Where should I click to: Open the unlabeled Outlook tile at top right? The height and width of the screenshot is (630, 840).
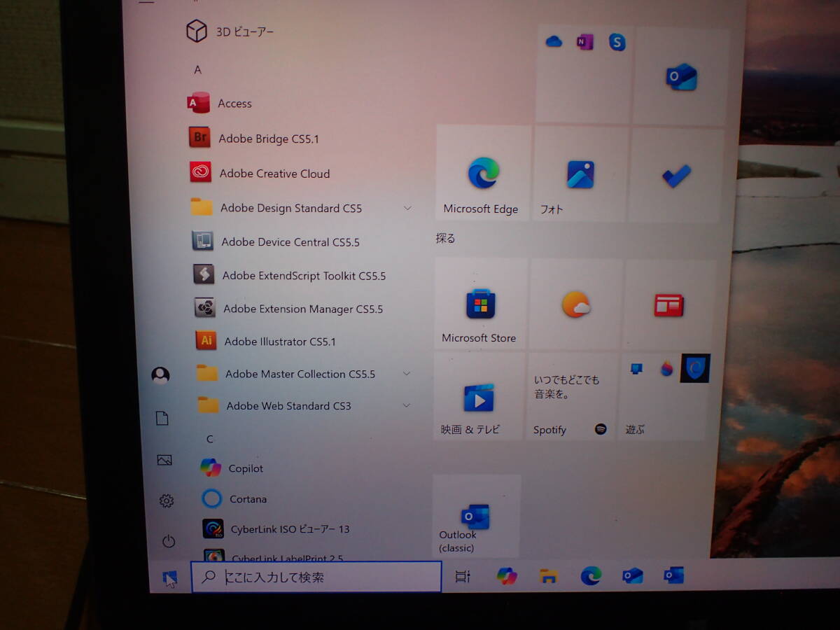(681, 76)
